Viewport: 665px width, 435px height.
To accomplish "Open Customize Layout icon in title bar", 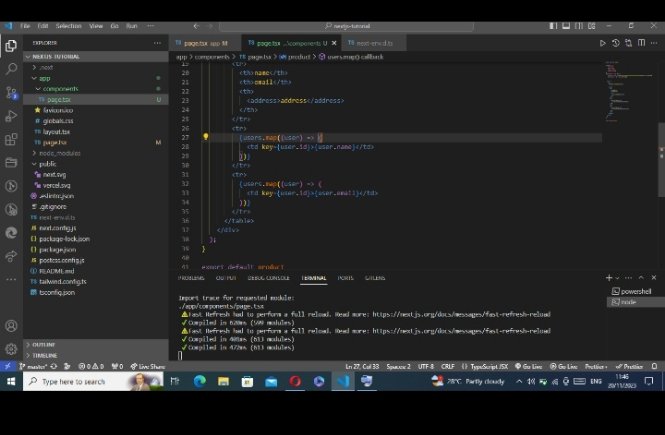I will (x=592, y=26).
